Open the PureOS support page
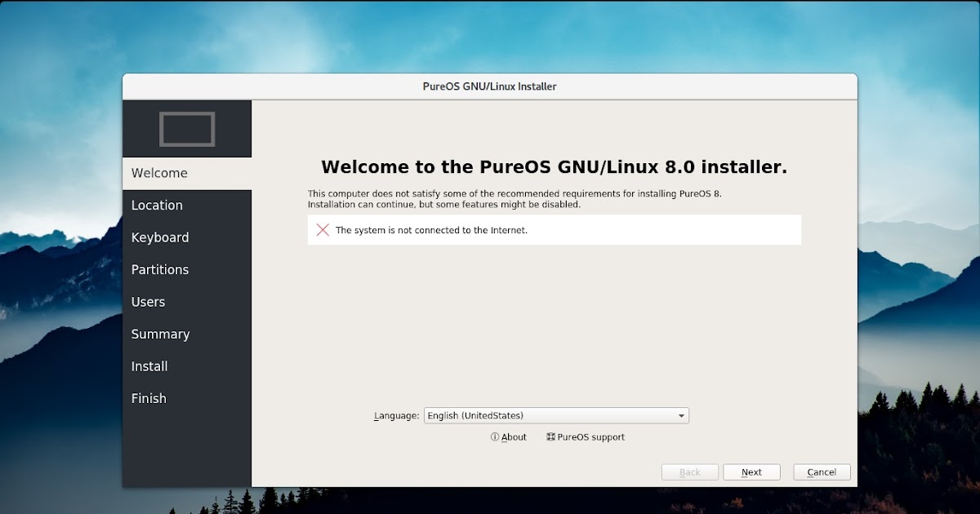The width and height of the screenshot is (980, 514). 591,436
